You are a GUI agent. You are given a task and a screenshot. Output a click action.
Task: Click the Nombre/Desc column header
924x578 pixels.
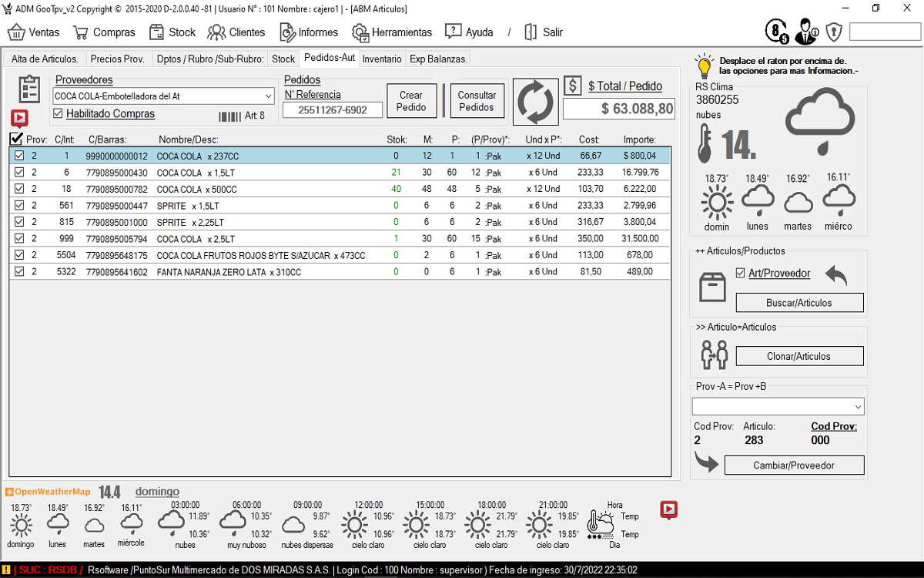pos(189,139)
